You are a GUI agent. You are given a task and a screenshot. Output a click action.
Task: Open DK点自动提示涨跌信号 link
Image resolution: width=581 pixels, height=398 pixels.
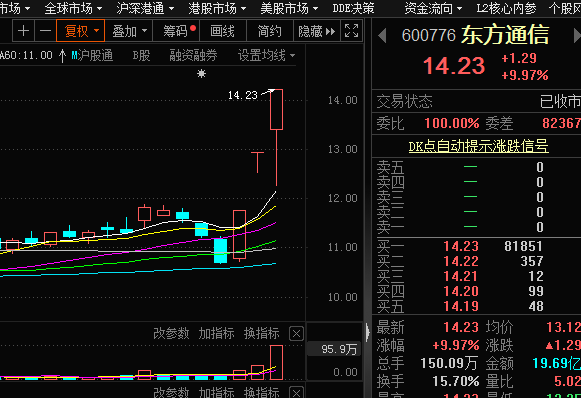[x=478, y=146]
